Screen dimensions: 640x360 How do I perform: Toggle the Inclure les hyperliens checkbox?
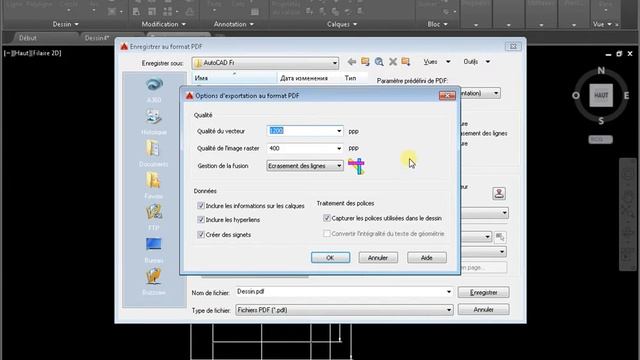tap(200, 220)
